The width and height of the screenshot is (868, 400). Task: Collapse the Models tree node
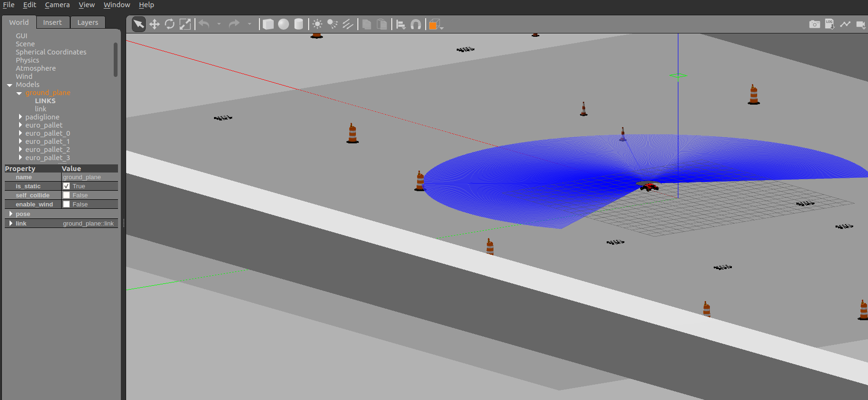(x=10, y=85)
